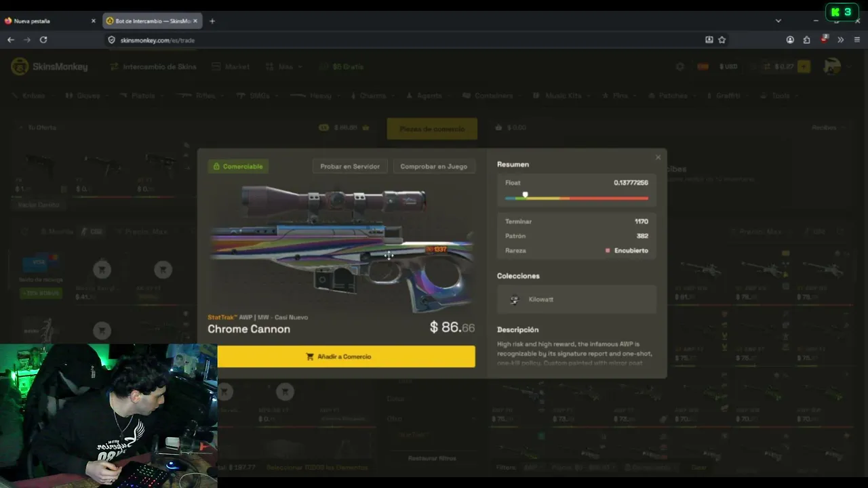Open the user profile avatar menu
The image size is (868, 488).
832,66
